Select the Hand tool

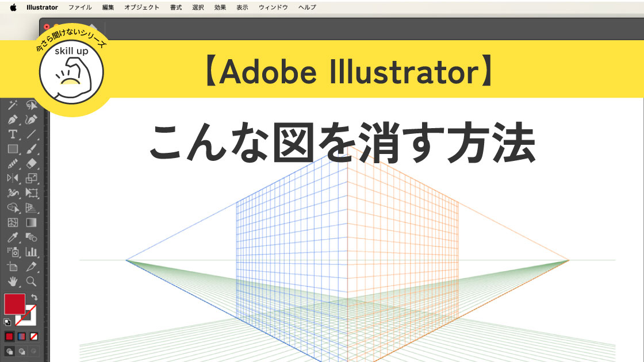click(13, 282)
